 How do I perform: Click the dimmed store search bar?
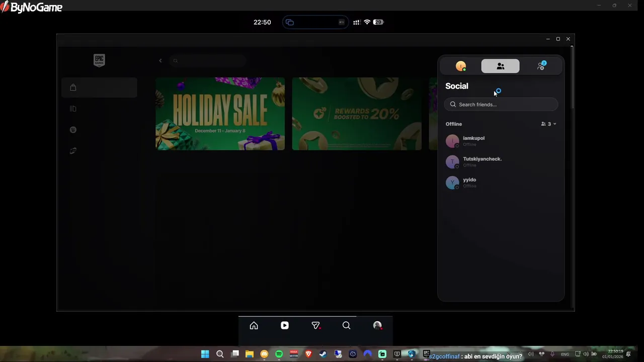207,61
